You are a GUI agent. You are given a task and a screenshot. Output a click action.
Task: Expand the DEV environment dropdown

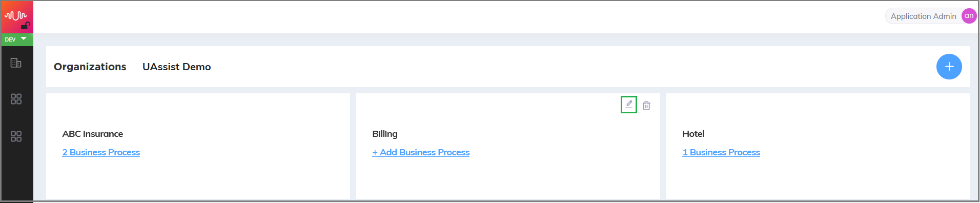[17, 39]
